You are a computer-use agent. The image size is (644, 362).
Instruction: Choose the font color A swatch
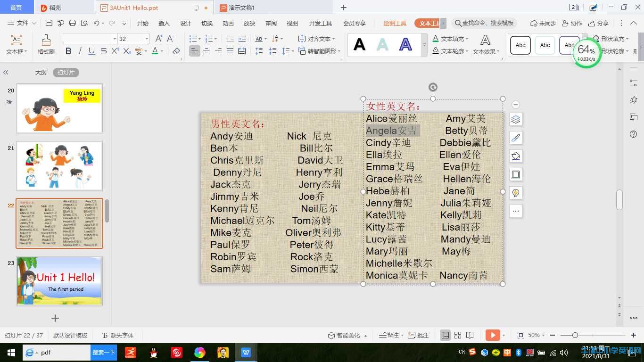[x=155, y=51]
